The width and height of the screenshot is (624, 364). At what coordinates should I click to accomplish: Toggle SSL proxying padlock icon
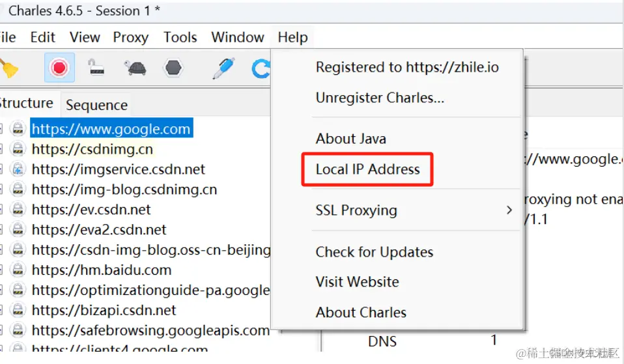pos(96,67)
